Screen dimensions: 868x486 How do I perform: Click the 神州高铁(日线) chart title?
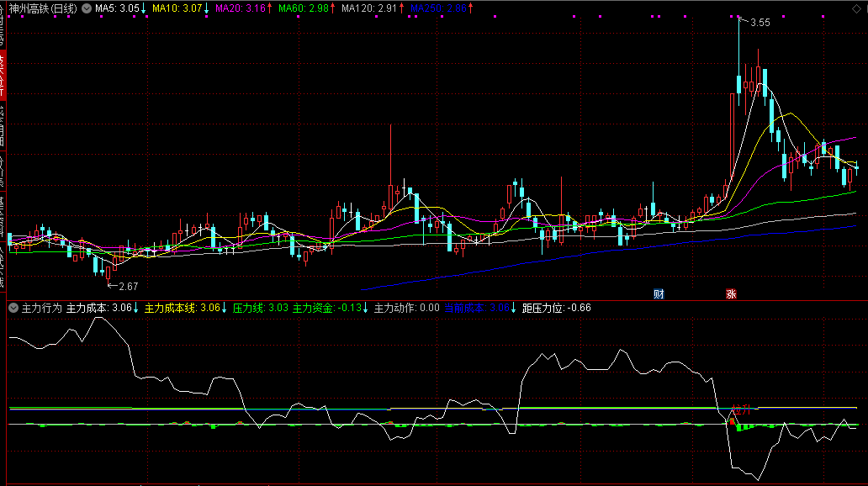tap(43, 8)
